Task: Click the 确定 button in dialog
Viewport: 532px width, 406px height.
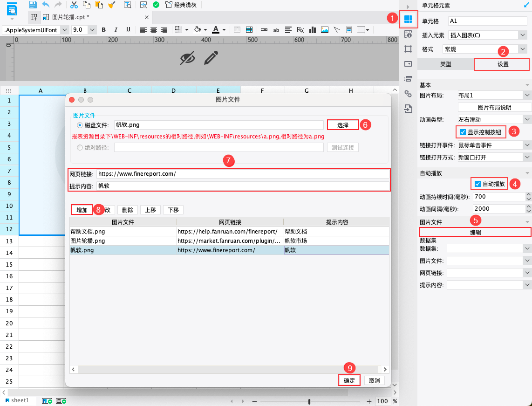Action: tap(349, 380)
